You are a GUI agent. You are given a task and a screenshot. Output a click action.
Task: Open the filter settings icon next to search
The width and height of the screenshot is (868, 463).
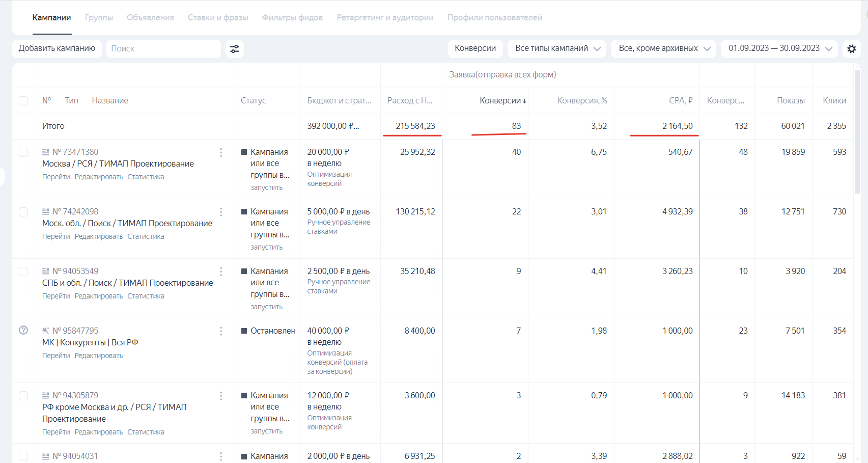(234, 49)
